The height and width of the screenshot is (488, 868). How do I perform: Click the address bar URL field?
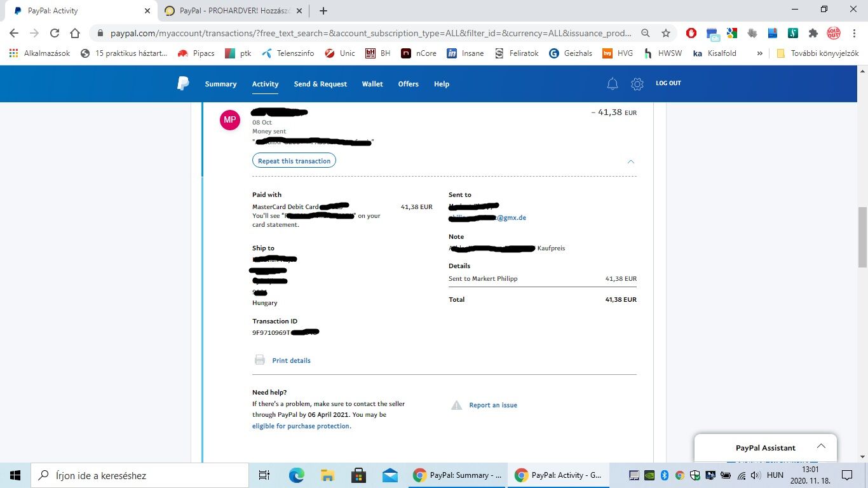point(371,33)
